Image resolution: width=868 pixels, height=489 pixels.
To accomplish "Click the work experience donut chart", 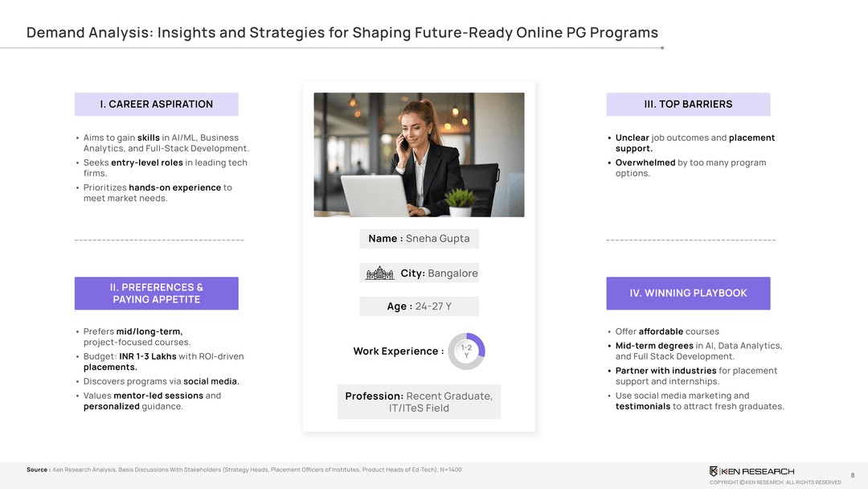I will 466,351.
